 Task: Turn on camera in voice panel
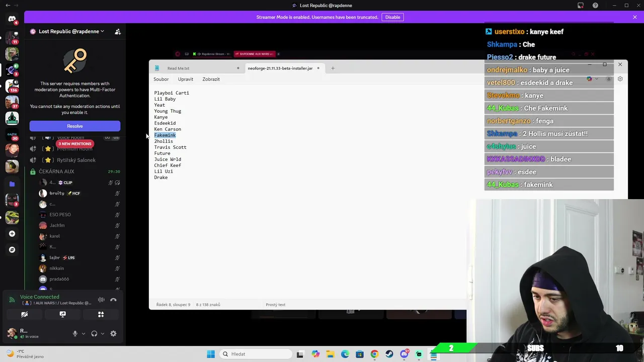24,314
